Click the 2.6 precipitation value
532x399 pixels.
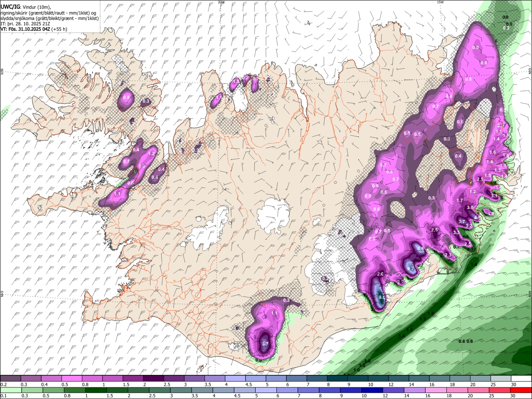[380, 274]
